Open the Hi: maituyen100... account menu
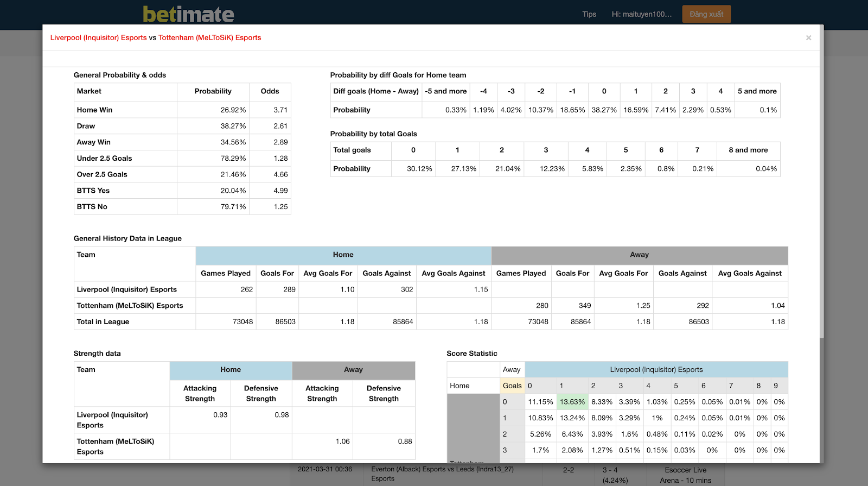This screenshot has width=868, height=486. click(x=641, y=14)
